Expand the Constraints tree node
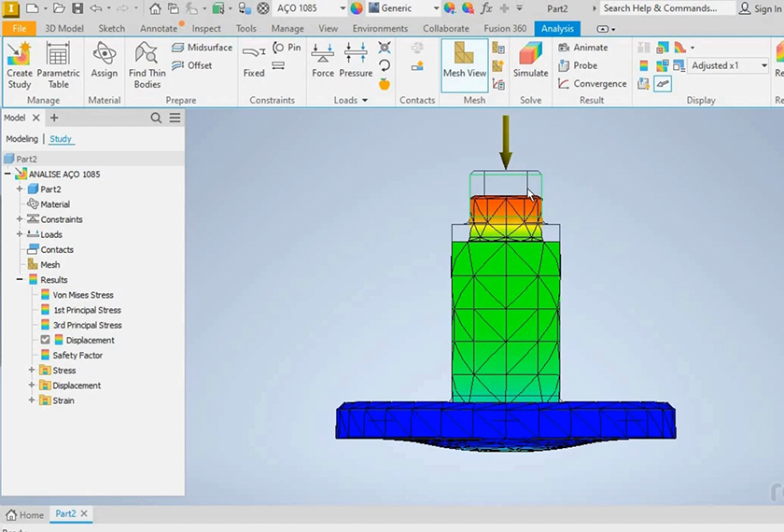 pyautogui.click(x=20, y=219)
